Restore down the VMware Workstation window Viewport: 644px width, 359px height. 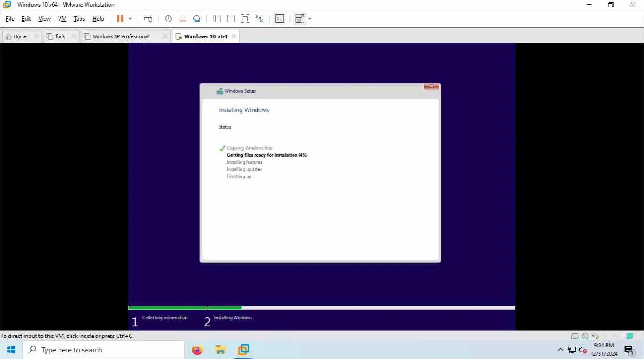pos(611,5)
